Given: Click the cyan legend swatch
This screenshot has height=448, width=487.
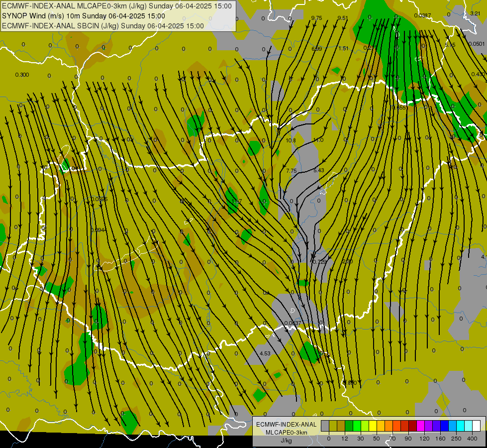Looking at the screenshot, I should [x=461, y=426].
